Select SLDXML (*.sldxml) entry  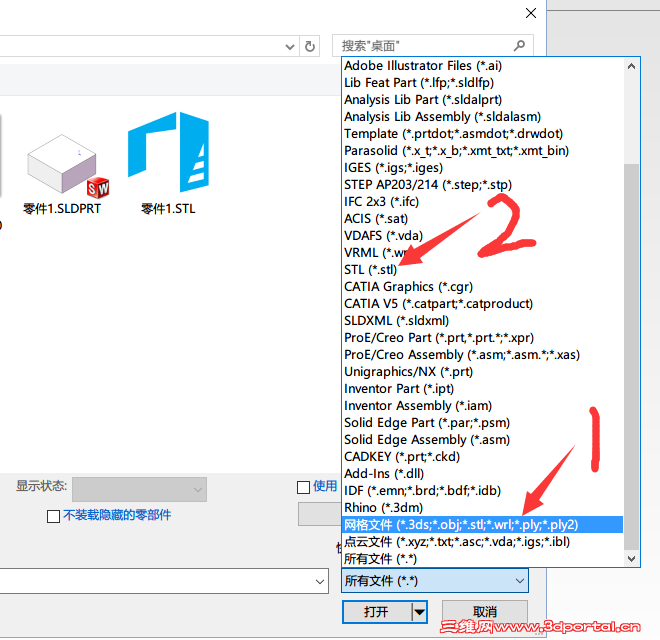click(x=482, y=321)
